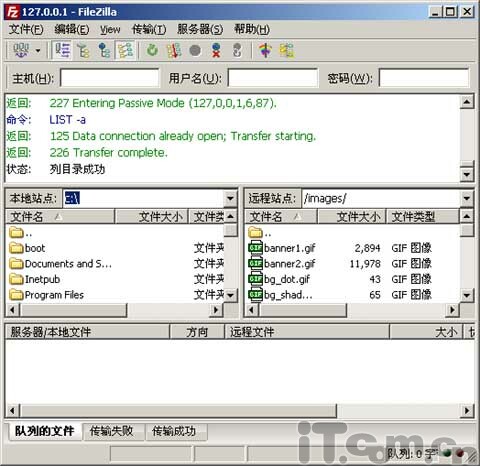Toggle remote directory tree icon
This screenshot has width=480, height=466.
(x=104, y=51)
